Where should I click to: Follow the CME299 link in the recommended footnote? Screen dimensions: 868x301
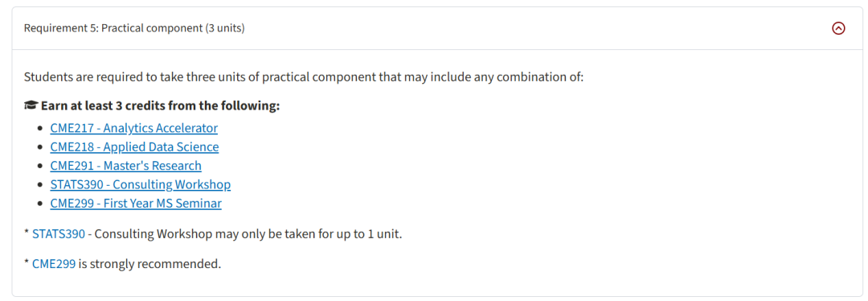(54, 264)
